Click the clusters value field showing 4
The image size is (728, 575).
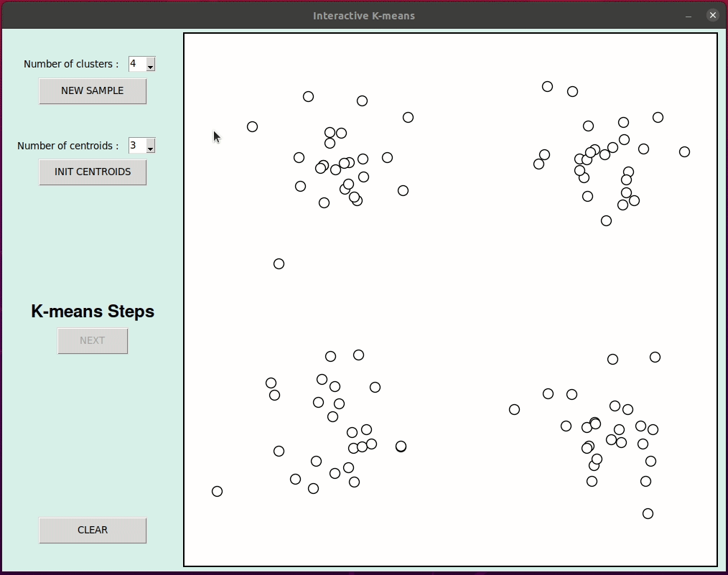point(137,64)
